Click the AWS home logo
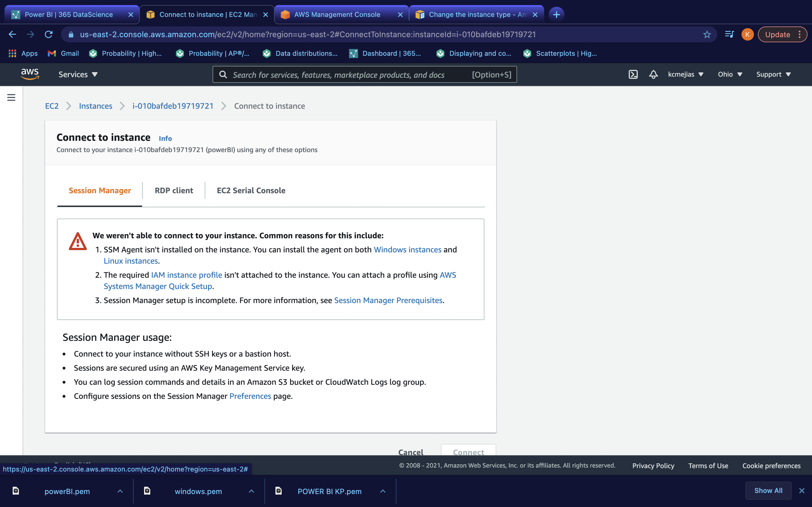Viewport: 812px width, 507px height. tap(30, 74)
